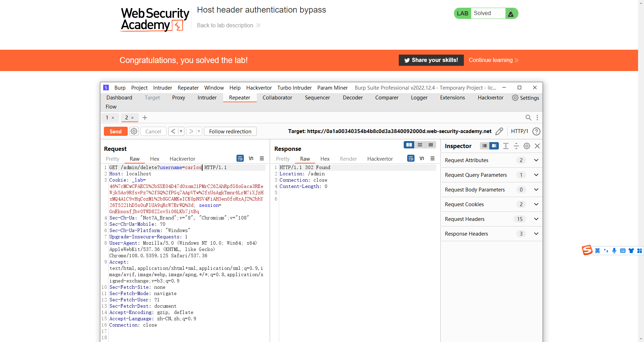The width and height of the screenshot is (644, 342).
Task: Select combined tabbed request/response layout
Action: [x=431, y=145]
